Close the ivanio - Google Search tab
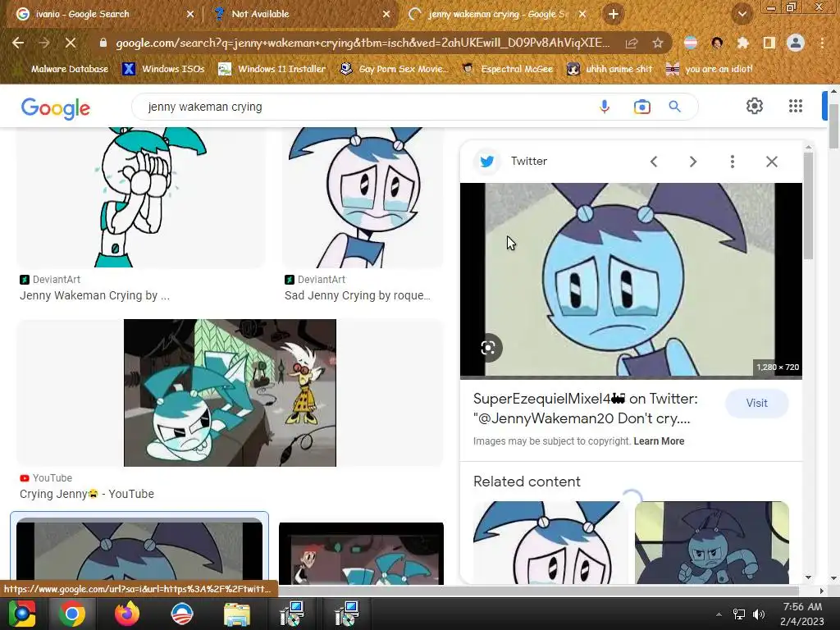Screen dimensions: 840x630 [x=190, y=14]
